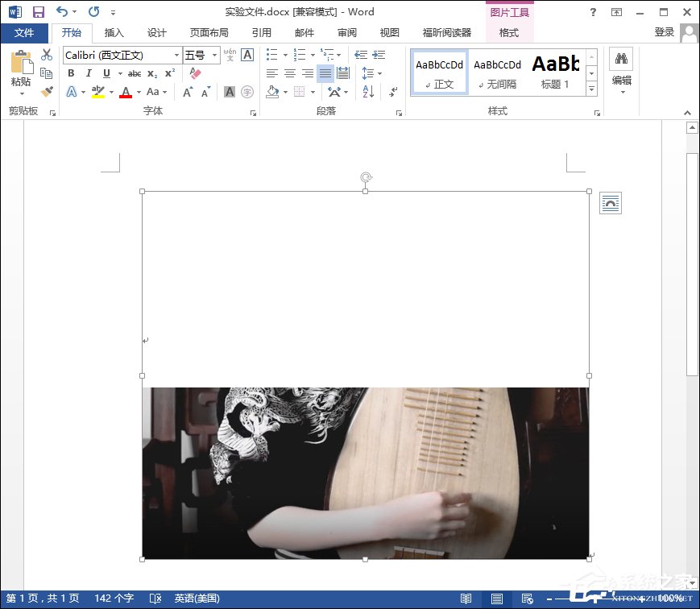Open the font size 五号 dropdown
The image size is (700, 609).
pos(214,55)
